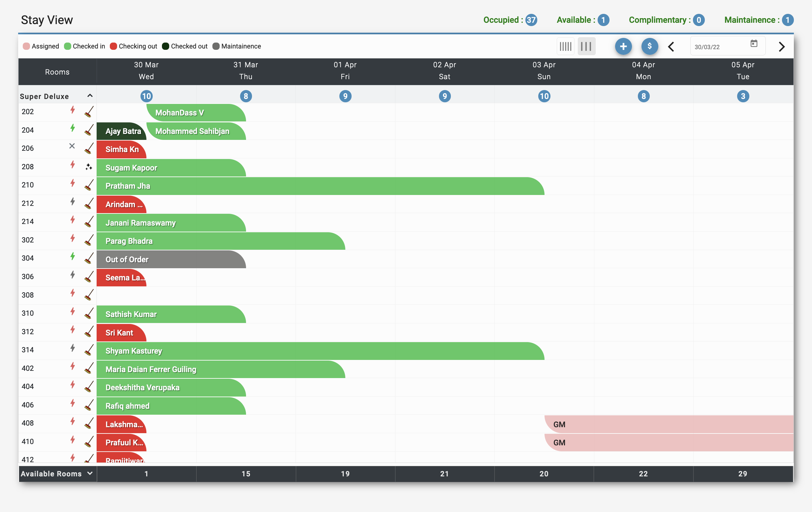Open the calendar date picker icon

[754, 44]
